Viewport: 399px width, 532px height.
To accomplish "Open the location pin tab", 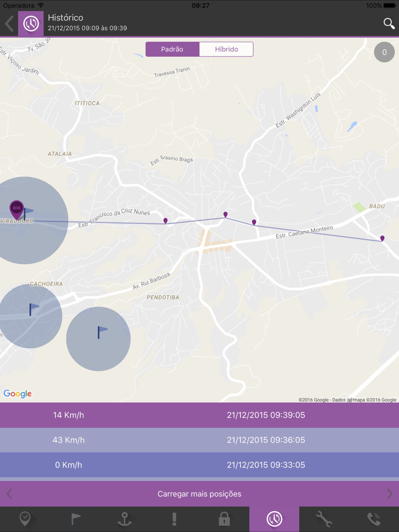I will pyautogui.click(x=25, y=519).
